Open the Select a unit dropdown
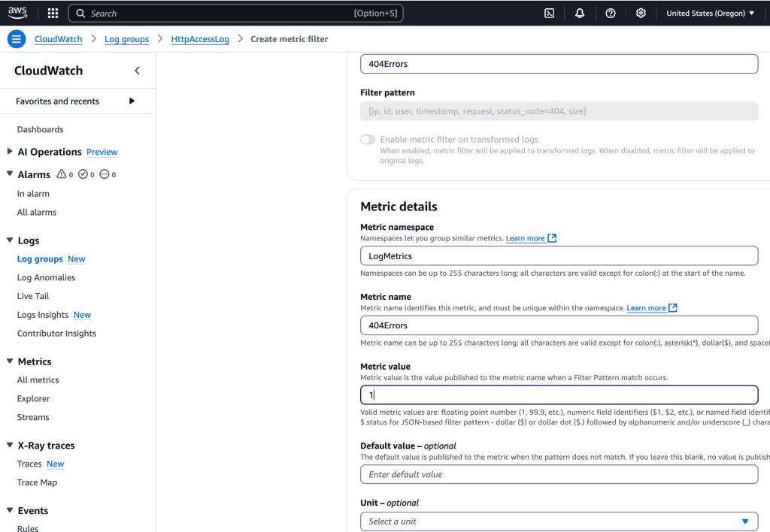Screen dimensions: 770x532 pyautogui.click(x=559, y=521)
